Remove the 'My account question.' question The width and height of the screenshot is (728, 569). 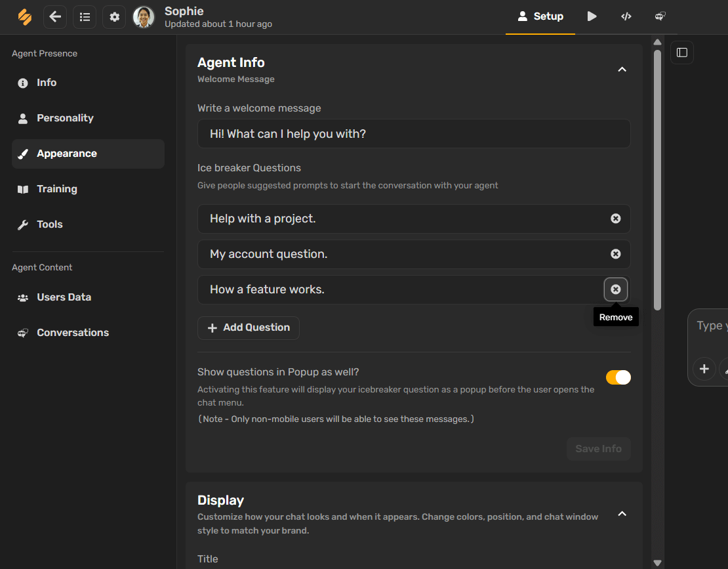pos(616,254)
